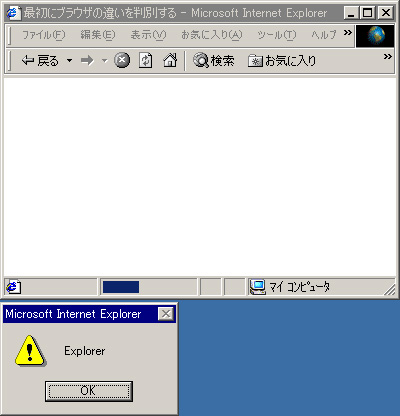The width and height of the screenshot is (400, 416).
Task: Expand the forward button history dropdown
Action: pyautogui.click(x=105, y=61)
